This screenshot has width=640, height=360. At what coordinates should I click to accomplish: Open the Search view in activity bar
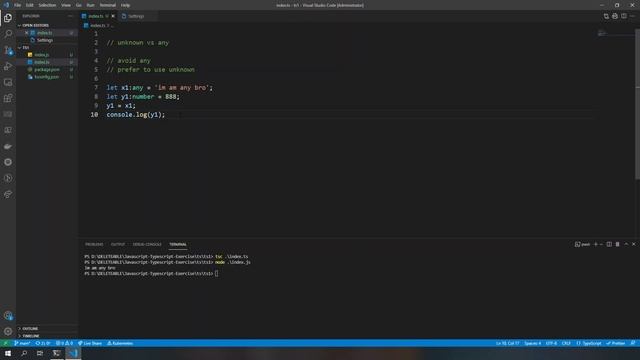(x=8, y=34)
